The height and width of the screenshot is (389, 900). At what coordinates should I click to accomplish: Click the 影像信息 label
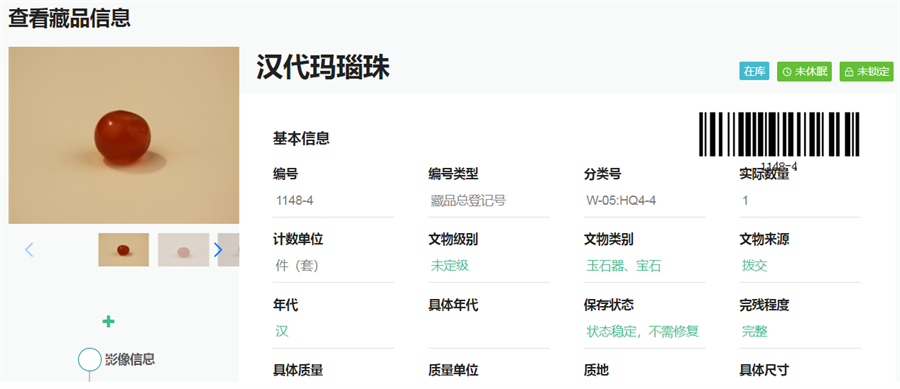pyautogui.click(x=130, y=360)
